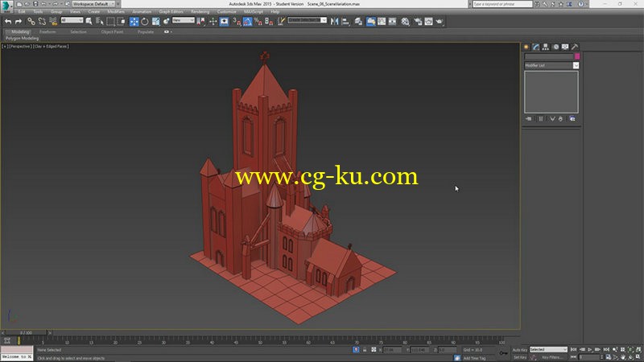Open the Tools menu

[38, 11]
